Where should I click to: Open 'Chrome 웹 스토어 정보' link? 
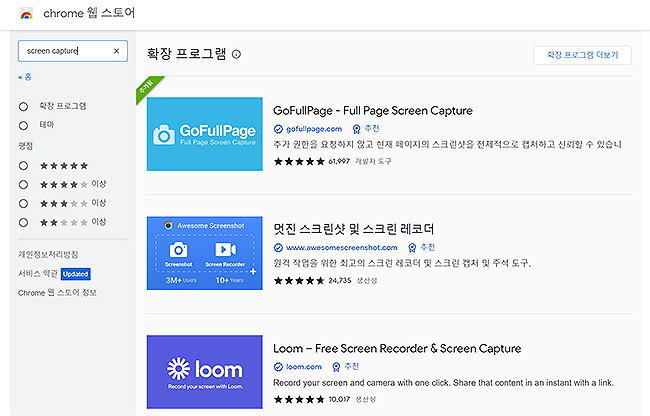(57, 293)
